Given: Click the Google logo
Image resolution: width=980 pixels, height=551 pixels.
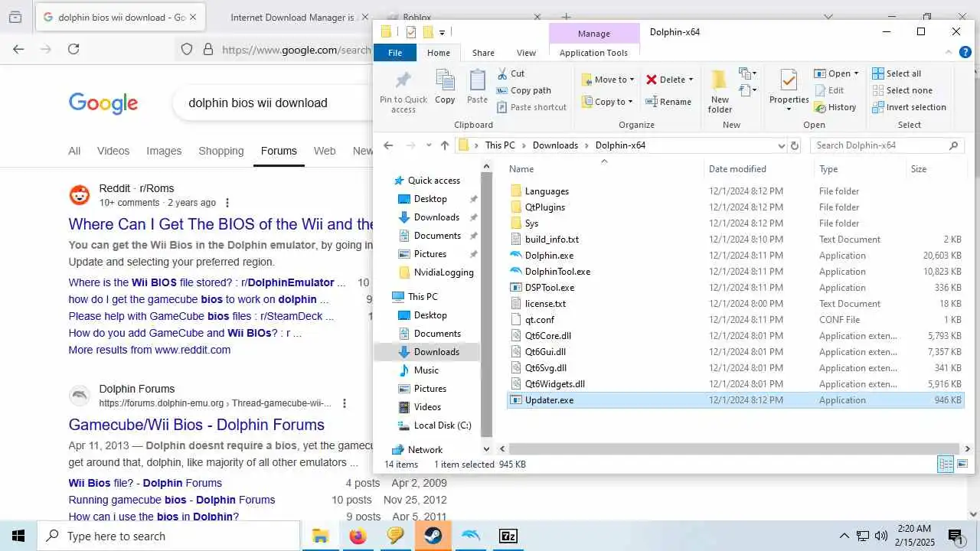Looking at the screenshot, I should click(103, 103).
